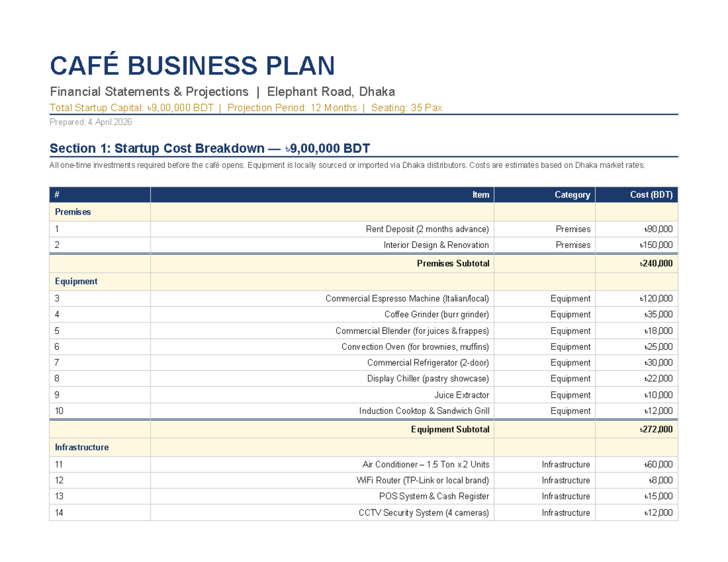Click the CAFÉ BUSINESS PLAN title
Viewport: 728px width, 562px height.
pyautogui.click(x=192, y=65)
